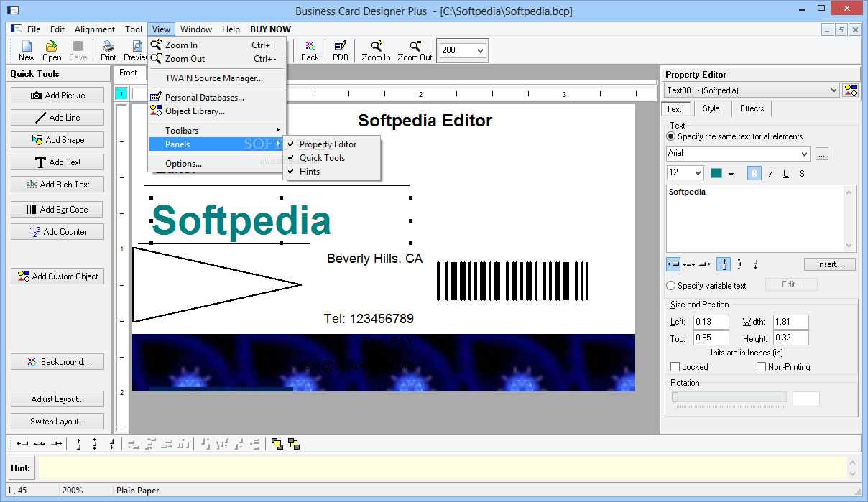
Task: Set bottom vertical alignment in Property Editor
Action: click(x=756, y=264)
